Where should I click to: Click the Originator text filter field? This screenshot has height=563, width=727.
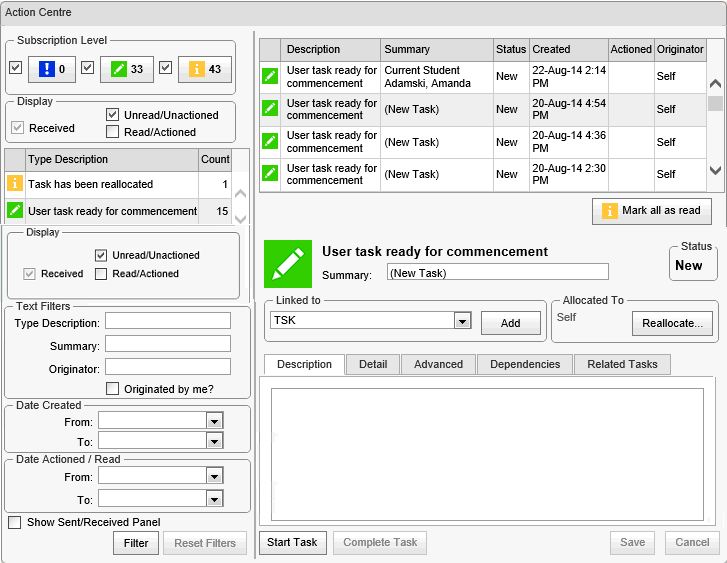click(168, 366)
